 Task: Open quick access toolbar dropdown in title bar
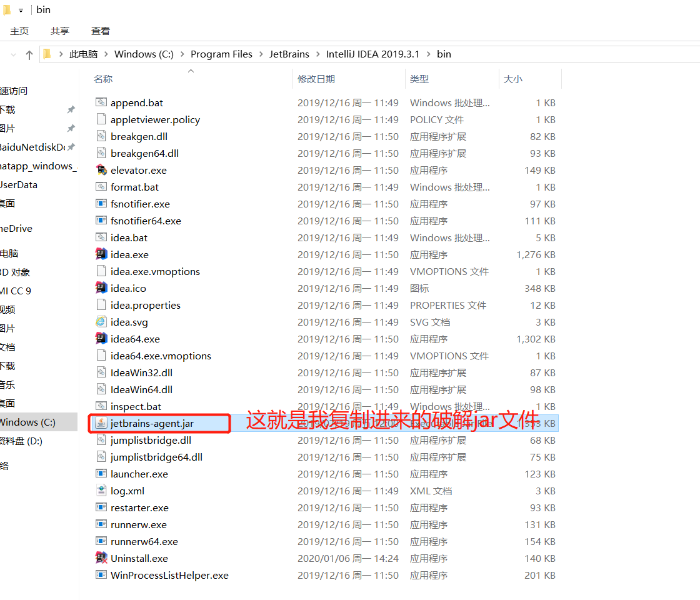[x=21, y=10]
